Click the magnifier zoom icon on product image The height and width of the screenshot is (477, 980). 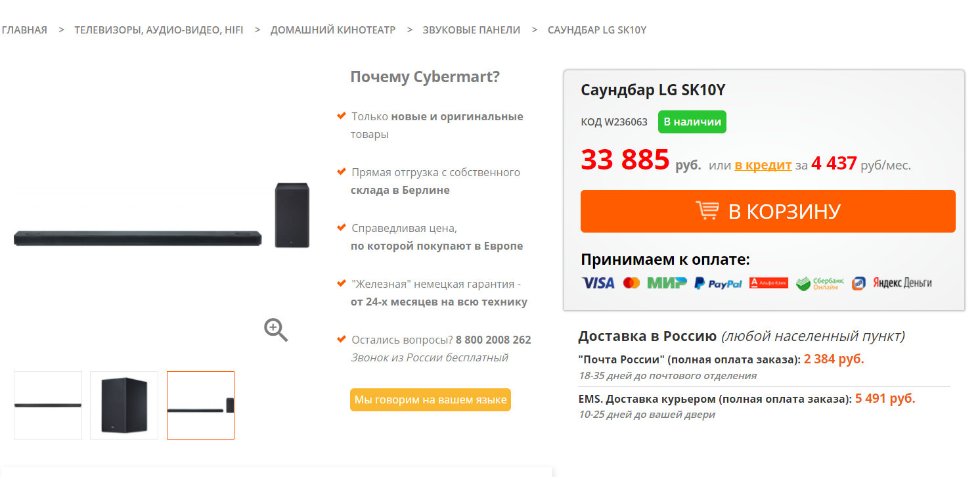point(276,329)
